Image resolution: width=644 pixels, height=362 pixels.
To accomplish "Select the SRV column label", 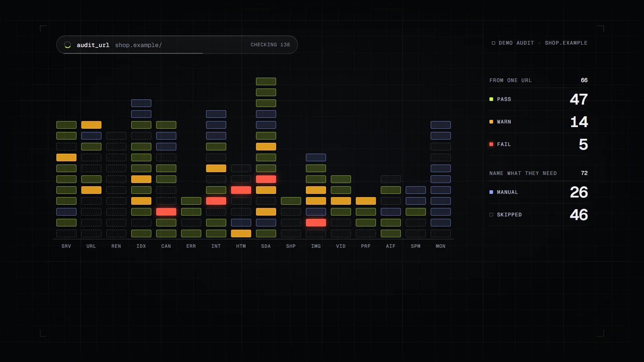I will point(66,246).
